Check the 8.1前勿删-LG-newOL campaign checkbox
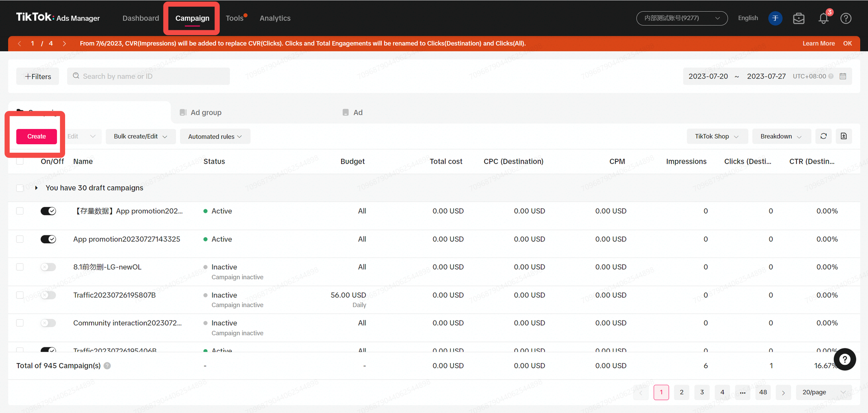The height and width of the screenshot is (413, 868). [20, 267]
